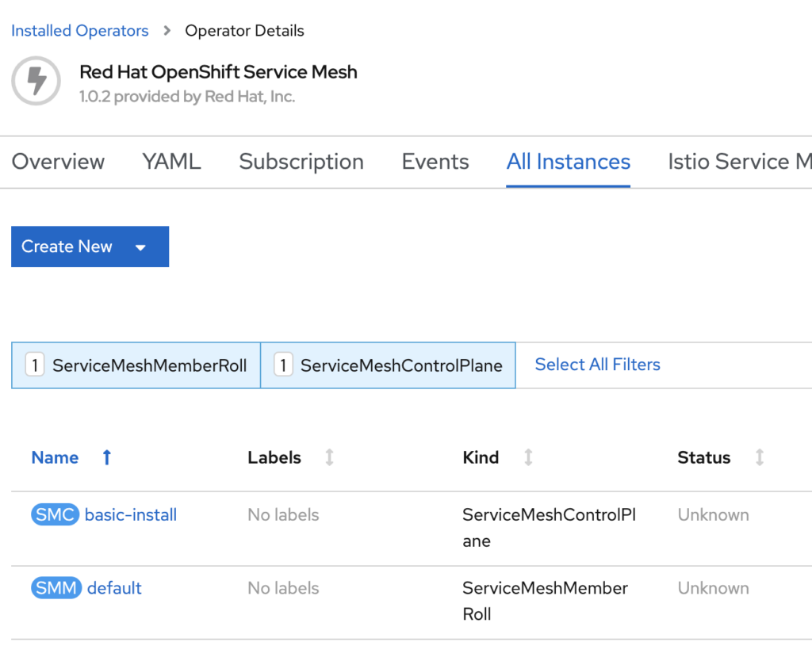
Task: Open the All Instances tab
Action: click(568, 162)
